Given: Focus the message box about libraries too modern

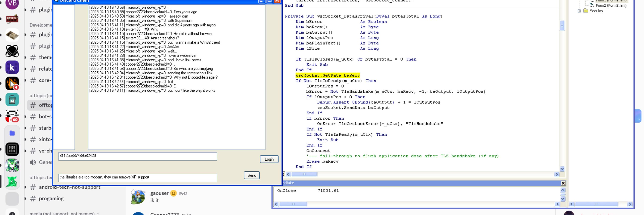Looking at the screenshot, I should (138, 178).
